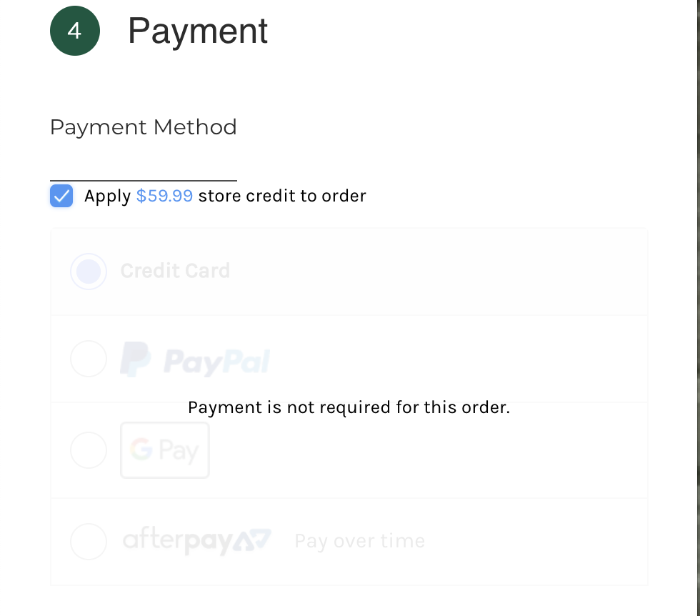Click the word "Apply" beside the checkbox
The width and height of the screenshot is (700, 616).
click(x=107, y=196)
